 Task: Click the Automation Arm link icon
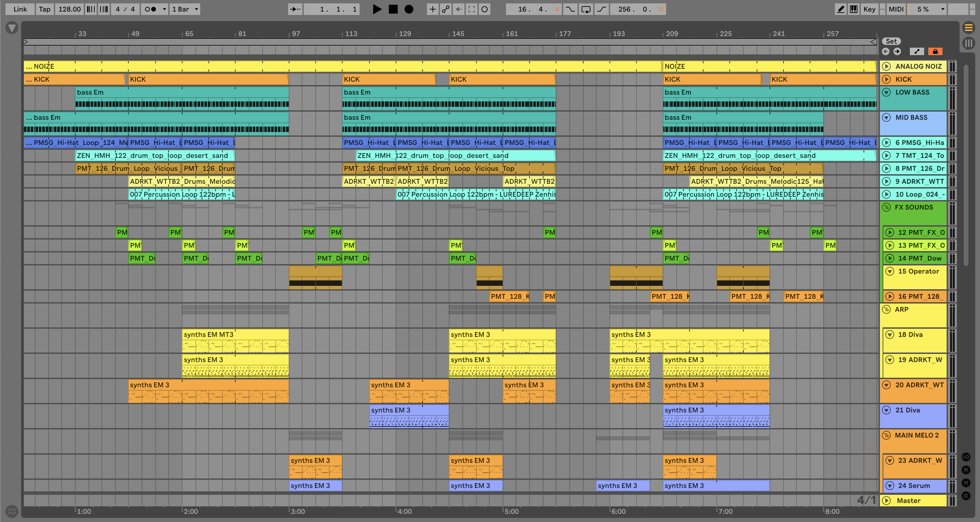click(x=445, y=9)
